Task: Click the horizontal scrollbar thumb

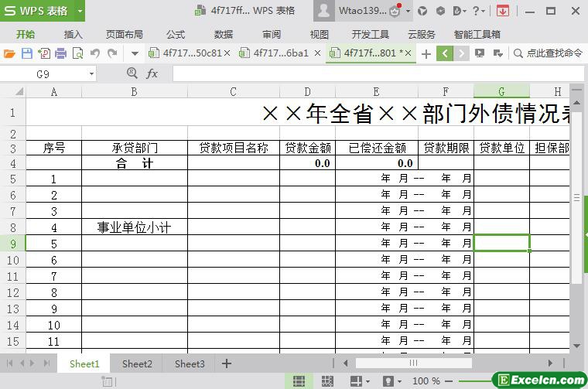Action: click(413, 363)
